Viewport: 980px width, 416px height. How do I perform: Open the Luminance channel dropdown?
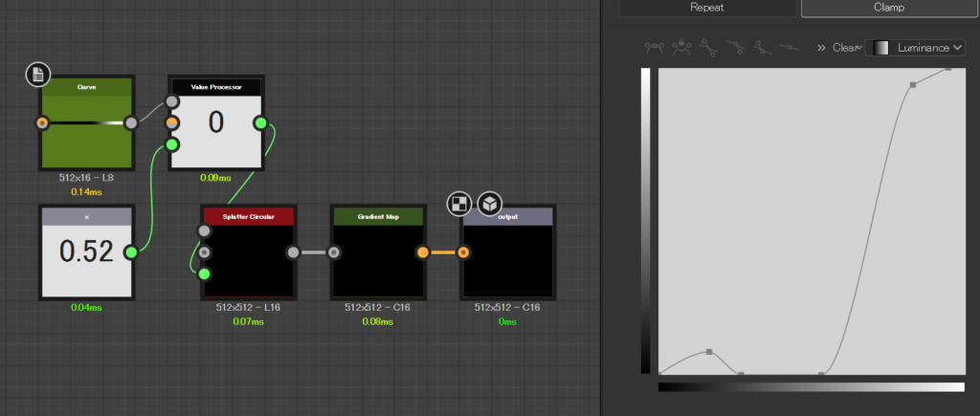(x=915, y=47)
